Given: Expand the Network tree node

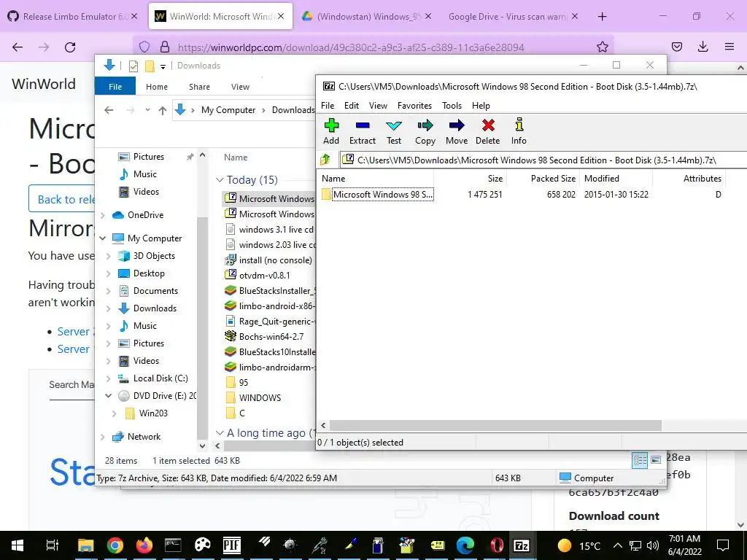Looking at the screenshot, I should (x=103, y=437).
